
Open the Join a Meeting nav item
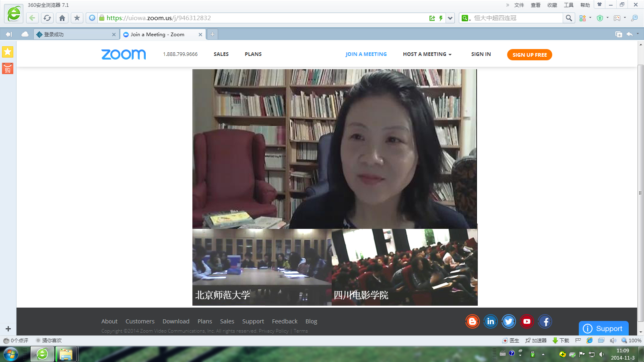click(x=366, y=54)
